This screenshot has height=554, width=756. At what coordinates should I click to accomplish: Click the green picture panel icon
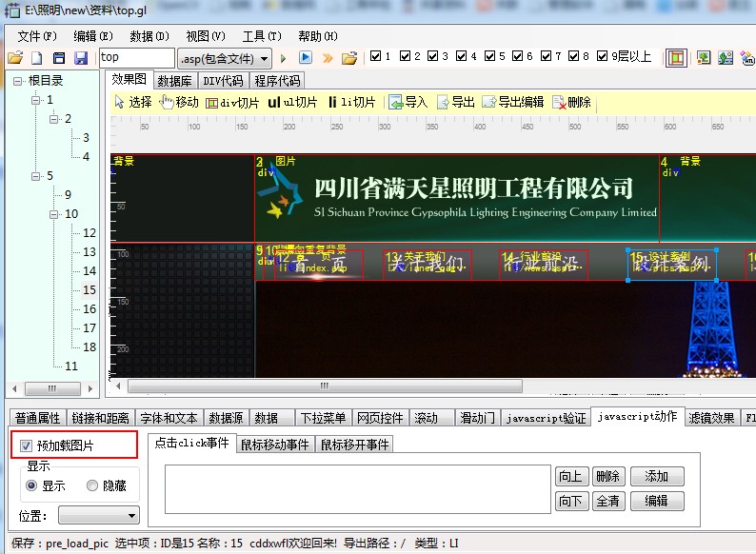tap(726, 58)
